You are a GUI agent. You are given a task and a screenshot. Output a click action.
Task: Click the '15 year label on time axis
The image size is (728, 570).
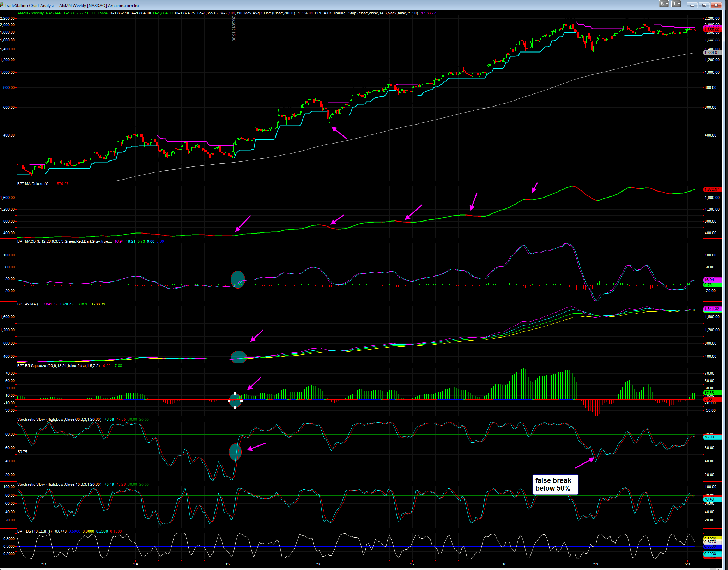[x=227, y=564]
